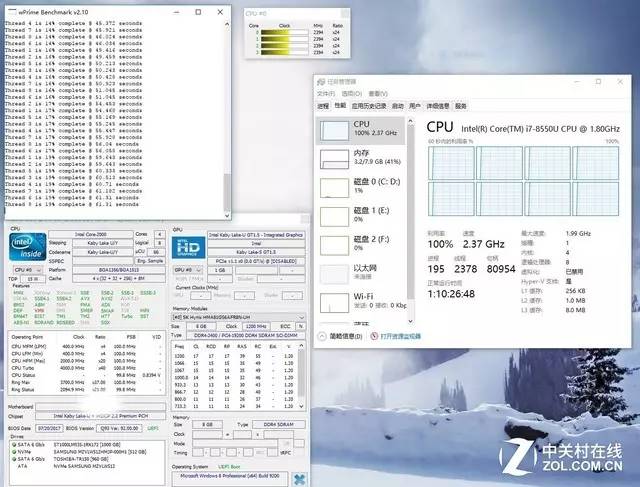Open the 选项(O) menu in Task Manager

[x=351, y=94]
